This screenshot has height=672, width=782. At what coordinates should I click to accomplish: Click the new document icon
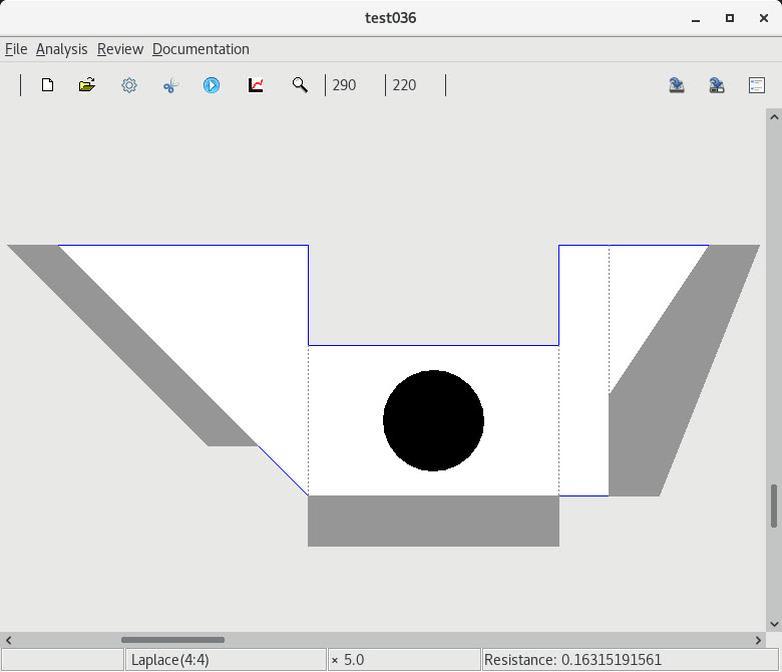coord(47,85)
